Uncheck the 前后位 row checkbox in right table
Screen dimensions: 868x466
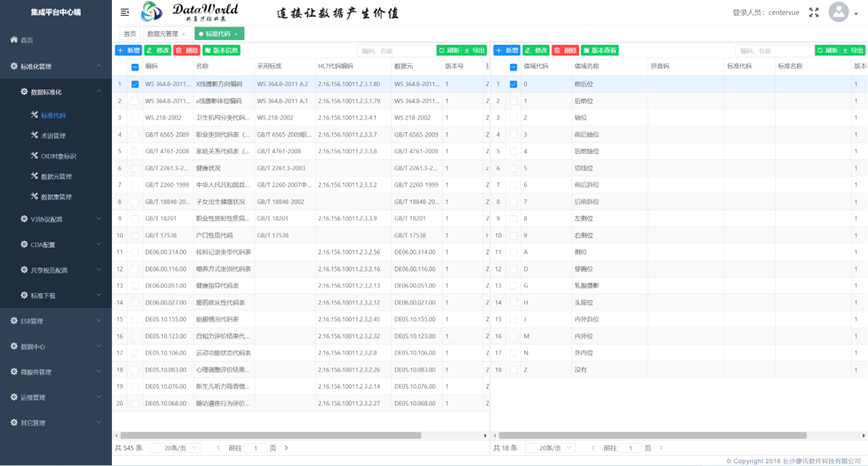click(513, 84)
